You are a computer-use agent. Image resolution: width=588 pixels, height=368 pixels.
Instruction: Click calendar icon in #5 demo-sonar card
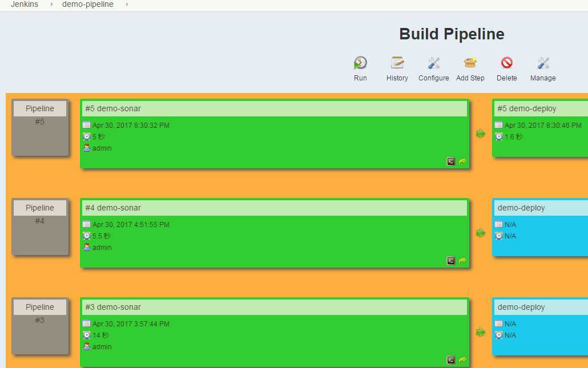point(87,125)
